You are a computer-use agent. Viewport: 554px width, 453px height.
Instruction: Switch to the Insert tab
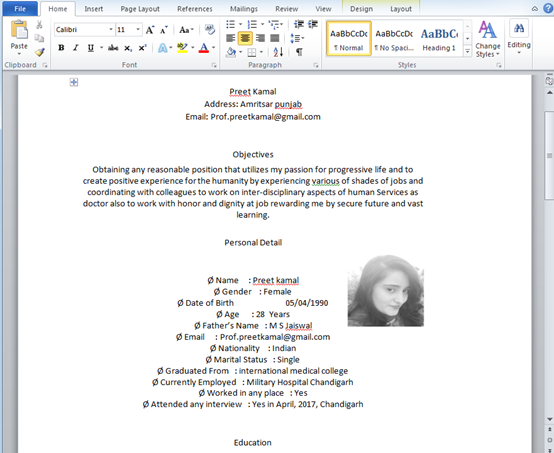pyautogui.click(x=94, y=9)
